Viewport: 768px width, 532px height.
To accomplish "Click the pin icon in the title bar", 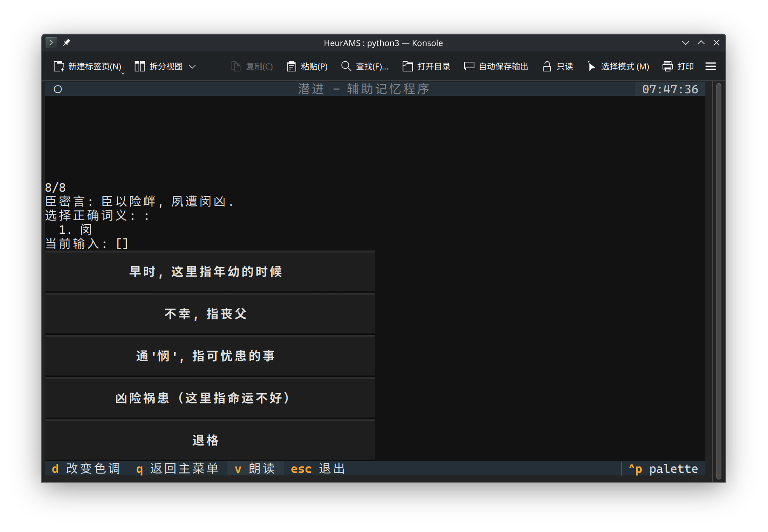I will coord(66,43).
